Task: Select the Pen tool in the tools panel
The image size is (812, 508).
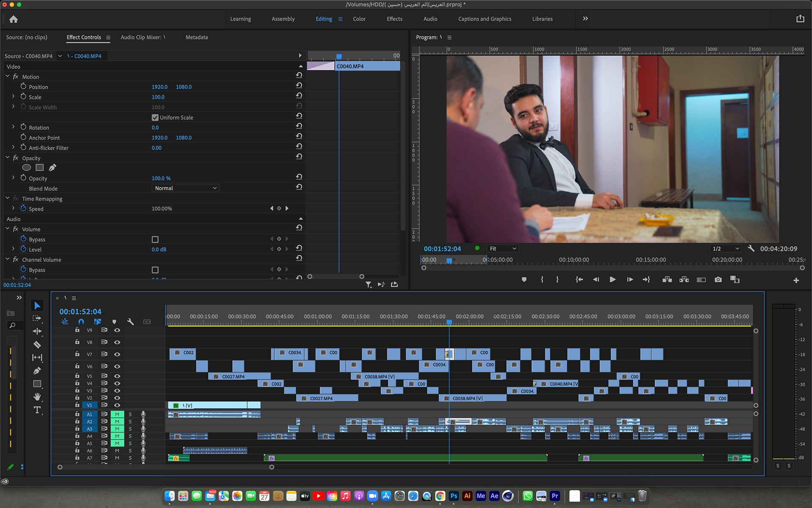Action: (37, 371)
